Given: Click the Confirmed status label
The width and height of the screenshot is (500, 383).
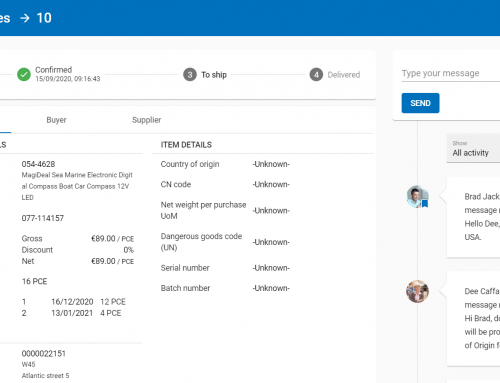Looking at the screenshot, I should 54,70.
